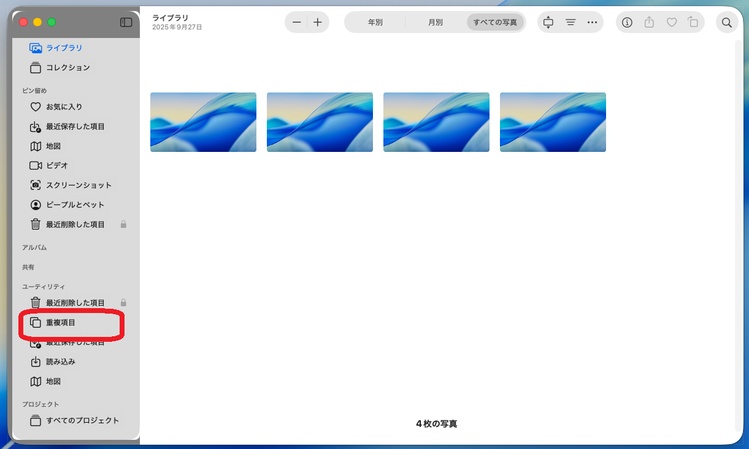749x449 pixels.
Task: Click the rotate icon in toolbar
Action: click(693, 22)
